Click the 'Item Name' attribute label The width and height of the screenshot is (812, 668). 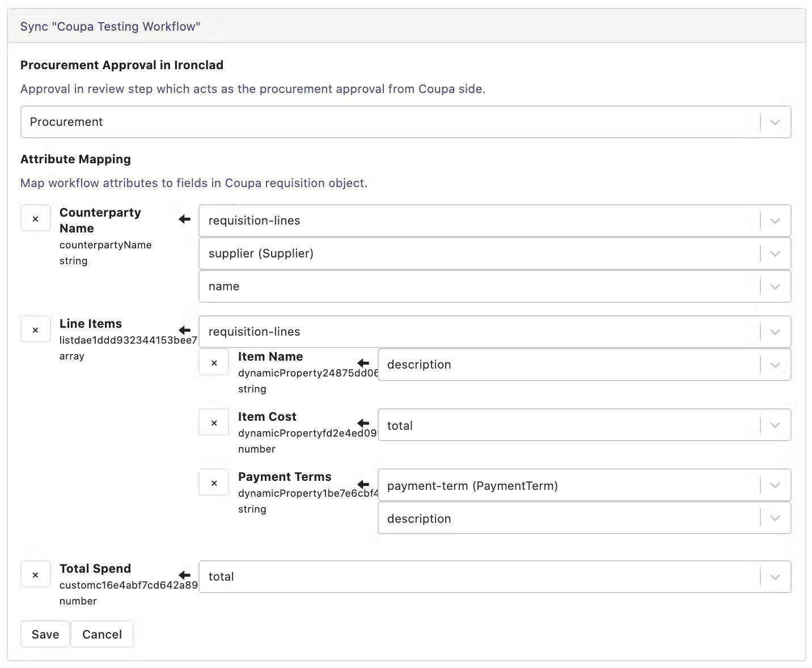[x=270, y=357]
